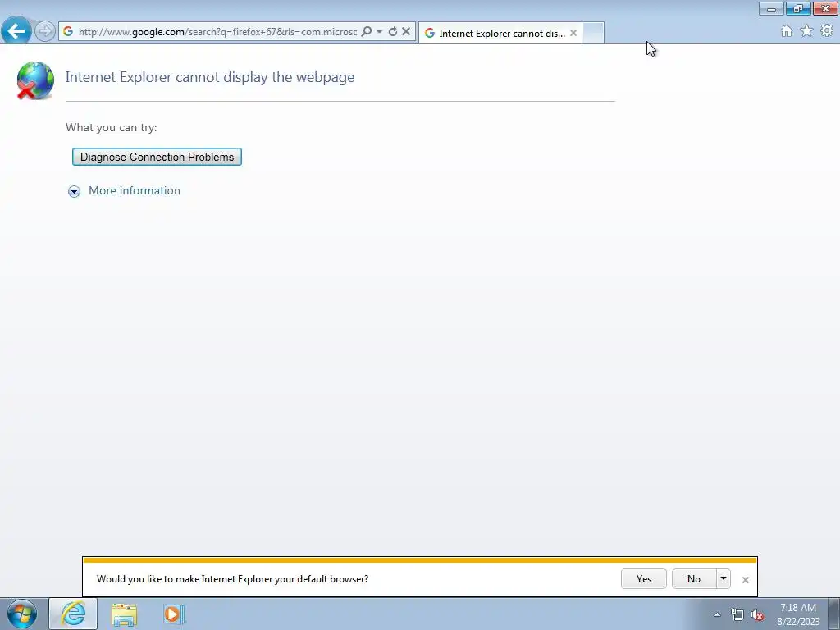Open Favorites with the star icon

pyautogui.click(x=806, y=31)
